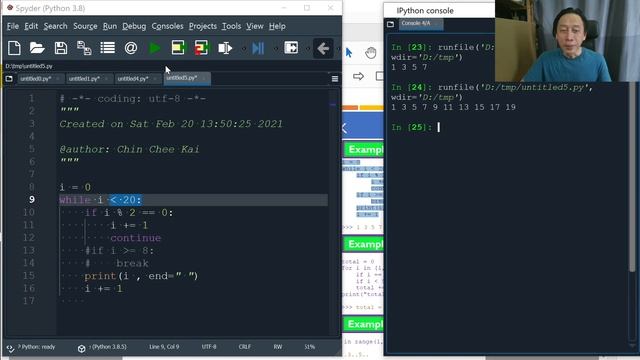This screenshot has width=640, height=360.
Task: Click the console output '1 3 5 7 9 11 13 15 17 19'
Action: (x=453, y=107)
